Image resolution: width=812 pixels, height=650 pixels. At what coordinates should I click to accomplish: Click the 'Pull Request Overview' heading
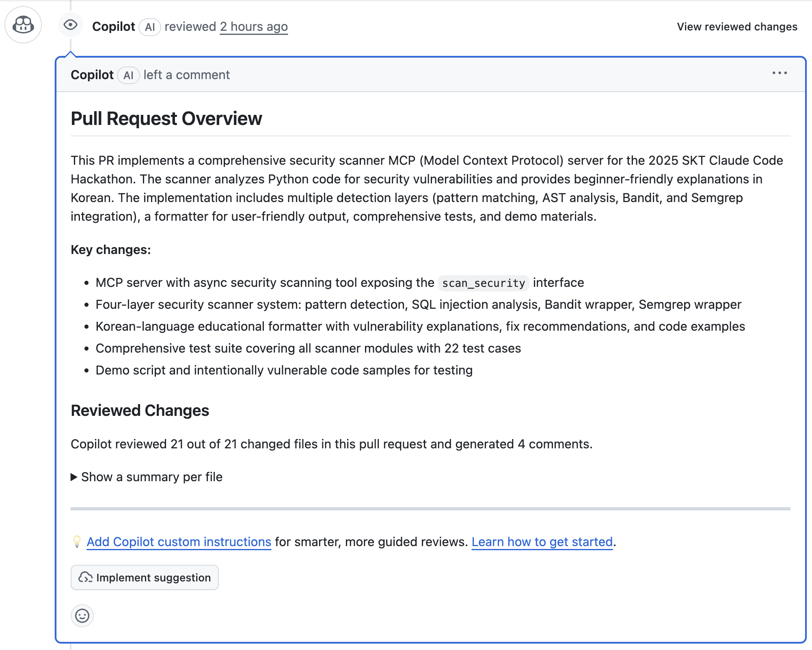coord(166,118)
